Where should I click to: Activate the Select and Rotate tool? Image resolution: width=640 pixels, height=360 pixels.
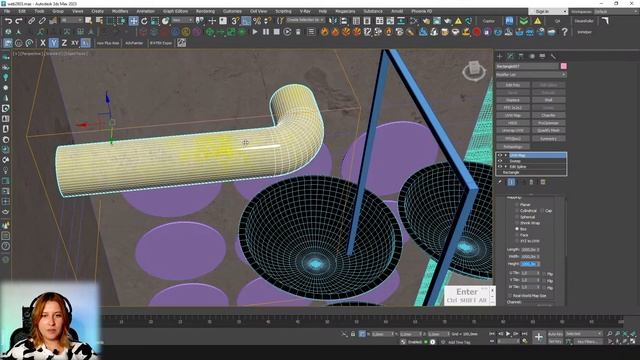point(144,21)
